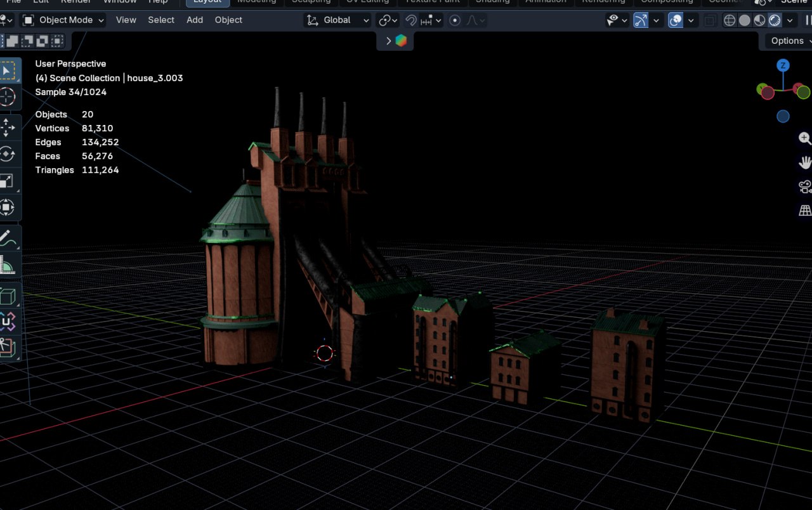Open the Global transform orientation dropdown
This screenshot has height=510, width=812.
pyautogui.click(x=337, y=20)
